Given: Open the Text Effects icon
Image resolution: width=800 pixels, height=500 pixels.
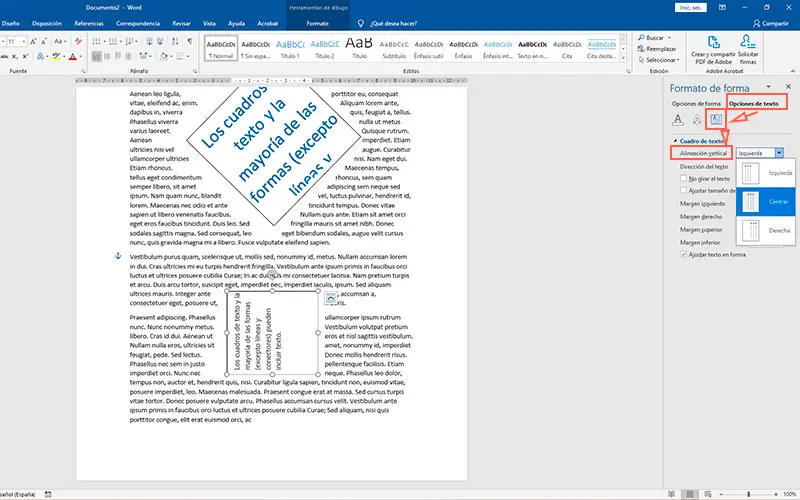Looking at the screenshot, I should [697, 120].
